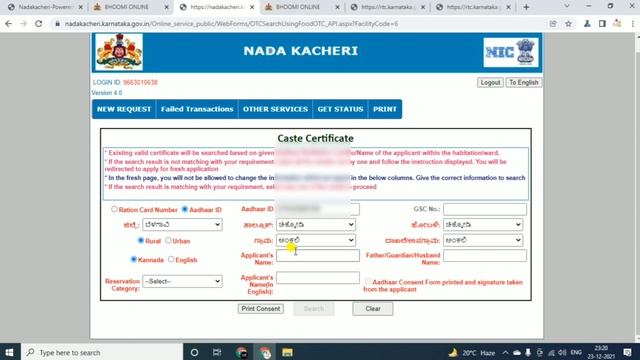Screen dimensions: 640x360
Task: Open the hobli dropdown
Action: click(x=483, y=224)
